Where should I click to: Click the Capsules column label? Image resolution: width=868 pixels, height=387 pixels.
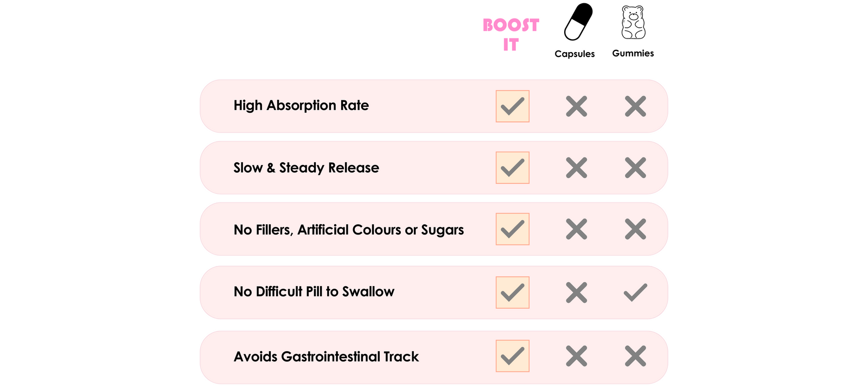[575, 54]
